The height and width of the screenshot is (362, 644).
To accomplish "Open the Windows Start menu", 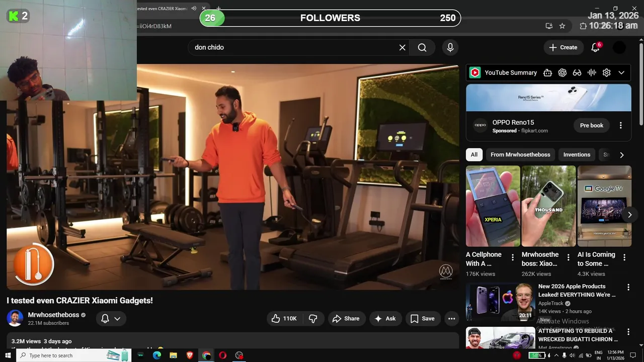I will [8, 355].
